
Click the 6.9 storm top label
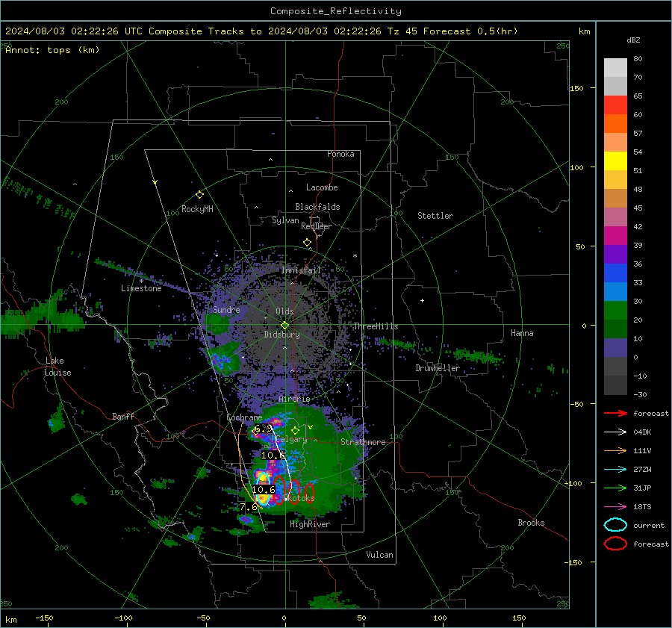click(263, 429)
